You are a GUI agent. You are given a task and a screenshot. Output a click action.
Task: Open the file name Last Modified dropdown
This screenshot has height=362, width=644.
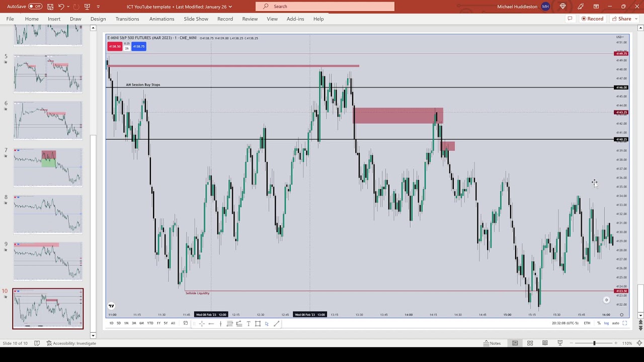click(x=230, y=7)
